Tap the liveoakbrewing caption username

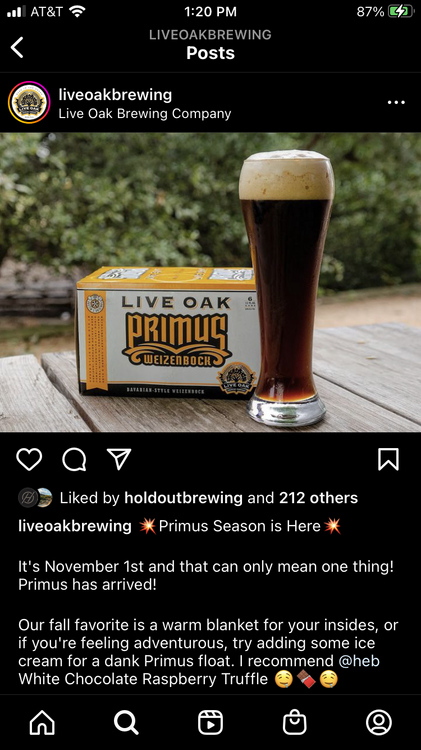click(75, 526)
